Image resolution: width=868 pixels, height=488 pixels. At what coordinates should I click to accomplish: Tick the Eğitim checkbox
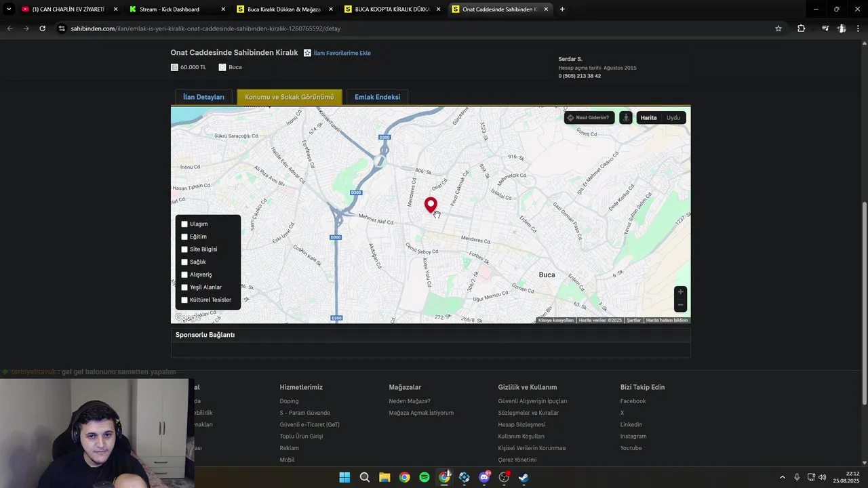[184, 237]
